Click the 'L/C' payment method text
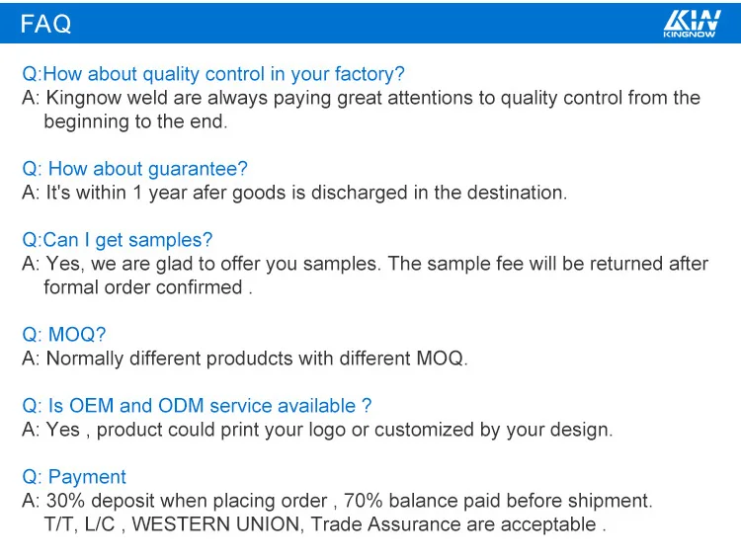 pos(100,524)
